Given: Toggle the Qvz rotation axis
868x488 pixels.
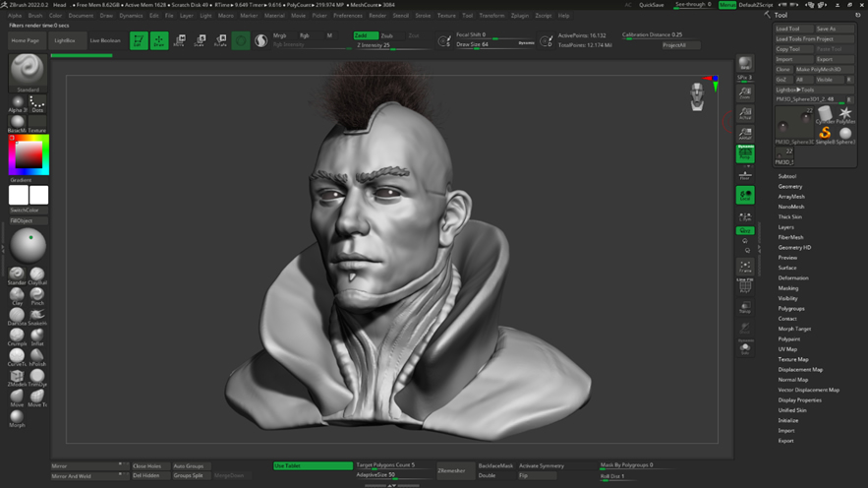Looking at the screenshot, I should coord(745,230).
